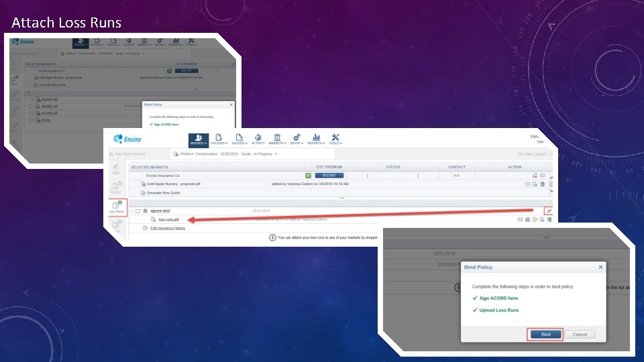Click the Bind button in Bind Policy dialog
Image resolution: width=644 pixels, height=362 pixels.
click(x=545, y=335)
